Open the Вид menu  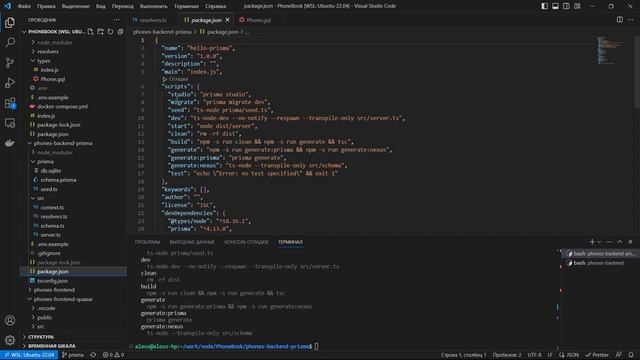coord(100,6)
